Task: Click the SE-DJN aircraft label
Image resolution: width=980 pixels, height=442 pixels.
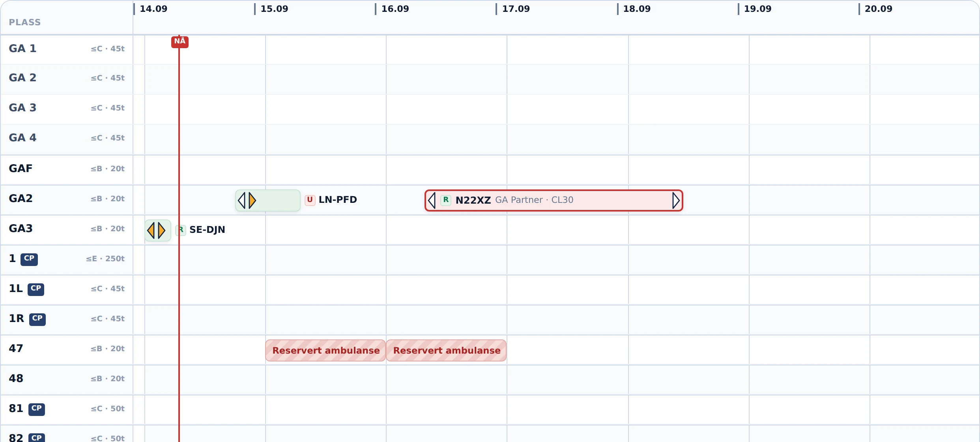Action: coord(207,230)
